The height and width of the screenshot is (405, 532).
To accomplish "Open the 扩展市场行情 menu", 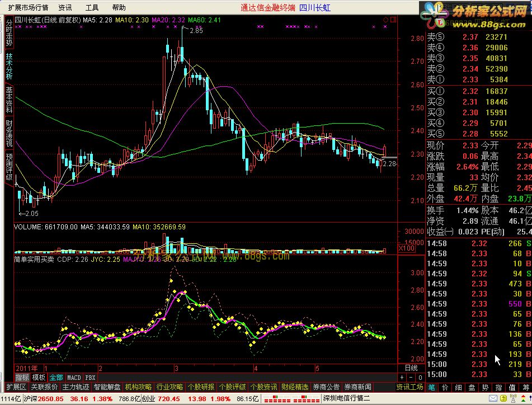I will (x=28, y=7).
